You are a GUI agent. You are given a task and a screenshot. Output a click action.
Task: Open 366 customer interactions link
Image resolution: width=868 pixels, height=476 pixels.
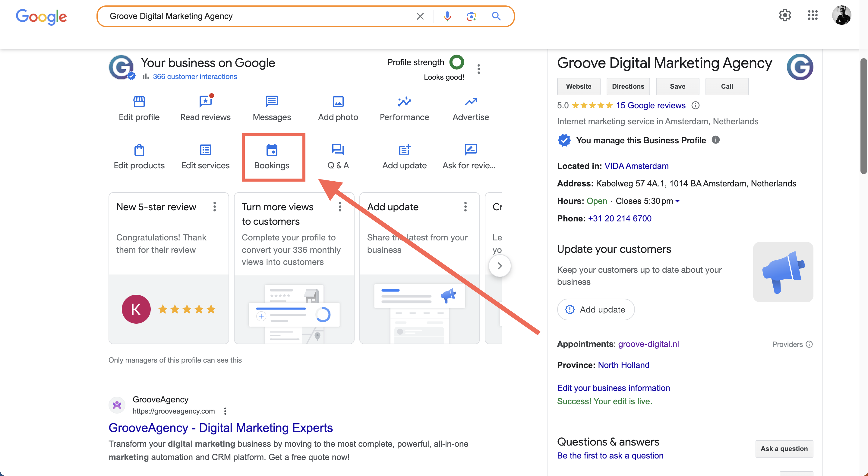coord(195,77)
